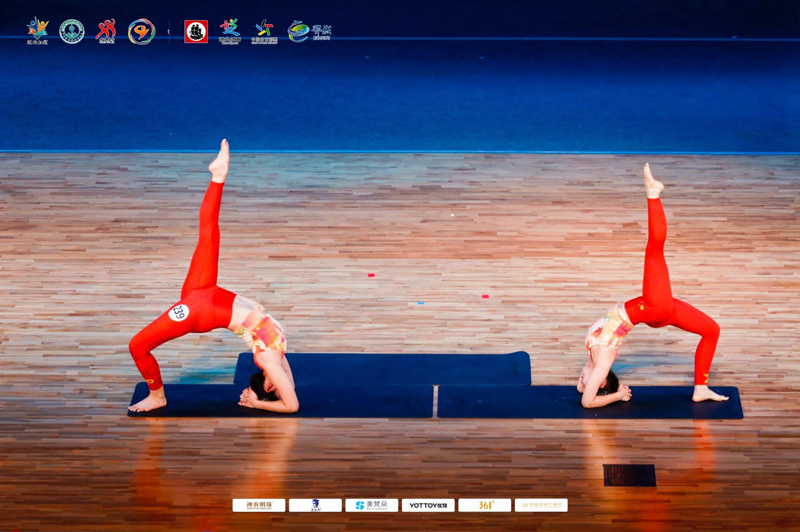The height and width of the screenshot is (532, 800).
Task: Click the Meifanduo sponsor banner
Action: (371, 505)
